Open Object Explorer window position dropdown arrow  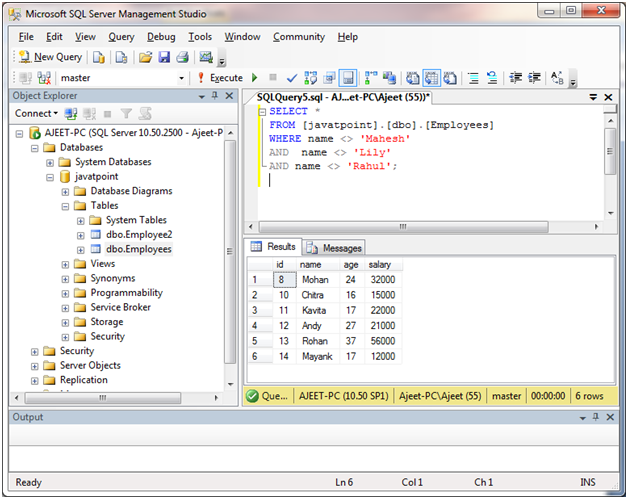[x=202, y=97]
